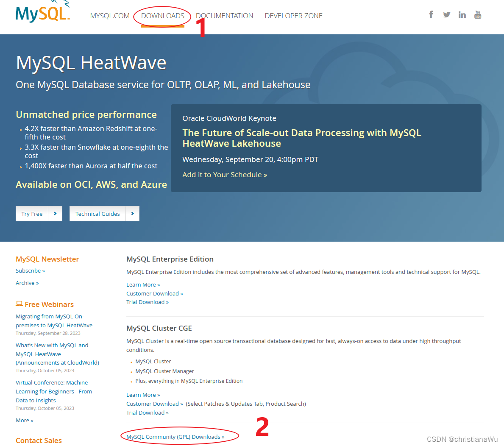Click the MySQL Cluster CGE heading
Screen dimensions: 504x446
[159, 328]
